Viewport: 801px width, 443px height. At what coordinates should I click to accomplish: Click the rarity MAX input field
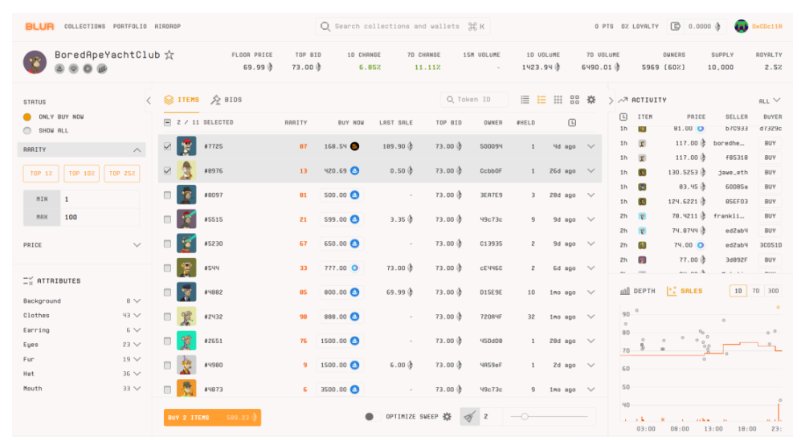[100, 217]
